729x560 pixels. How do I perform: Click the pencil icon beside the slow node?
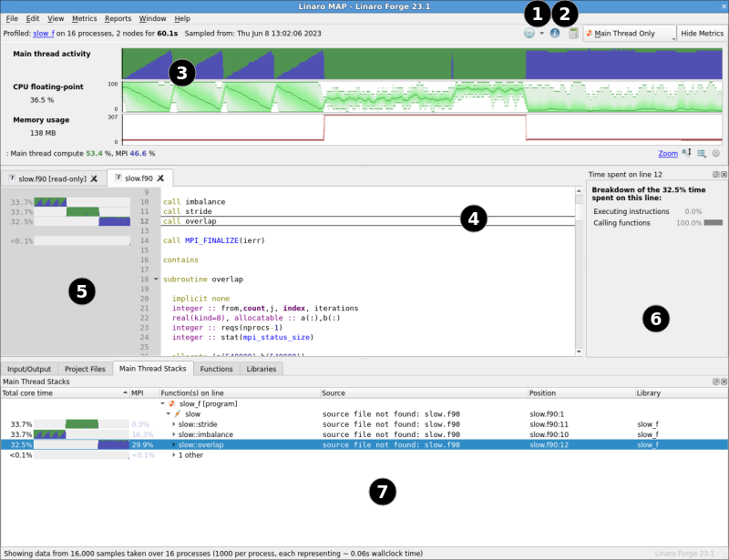pyautogui.click(x=178, y=413)
